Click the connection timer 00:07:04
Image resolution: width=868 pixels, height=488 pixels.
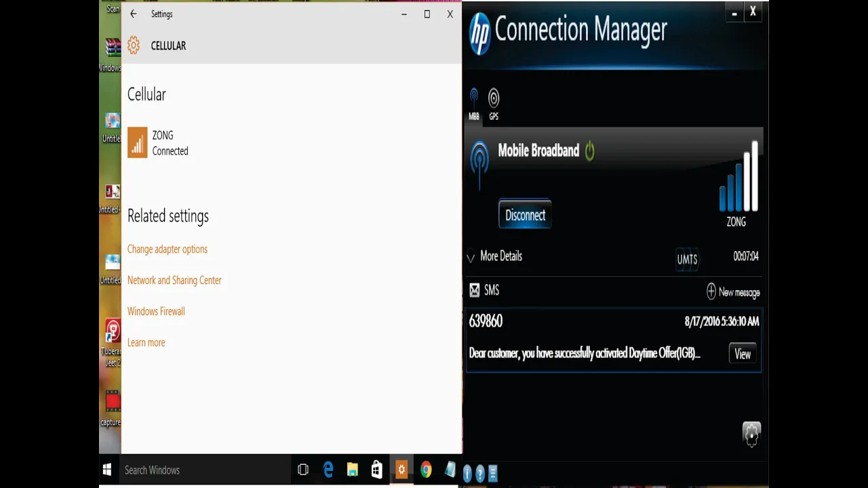click(746, 256)
